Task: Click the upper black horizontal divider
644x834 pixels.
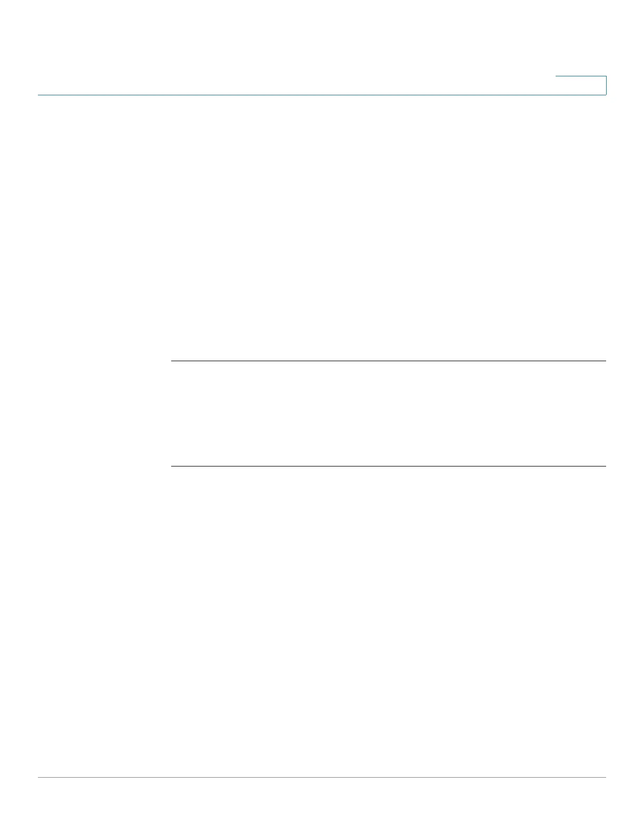Action: click(x=389, y=361)
